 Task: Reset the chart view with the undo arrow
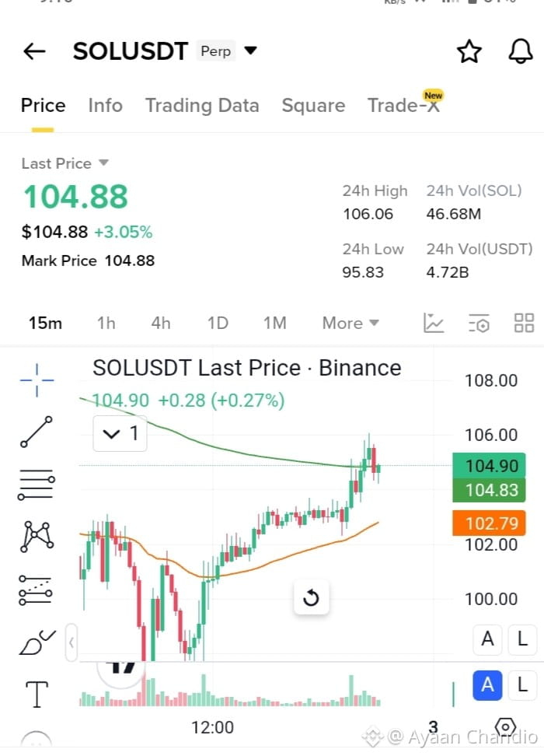[x=312, y=598]
